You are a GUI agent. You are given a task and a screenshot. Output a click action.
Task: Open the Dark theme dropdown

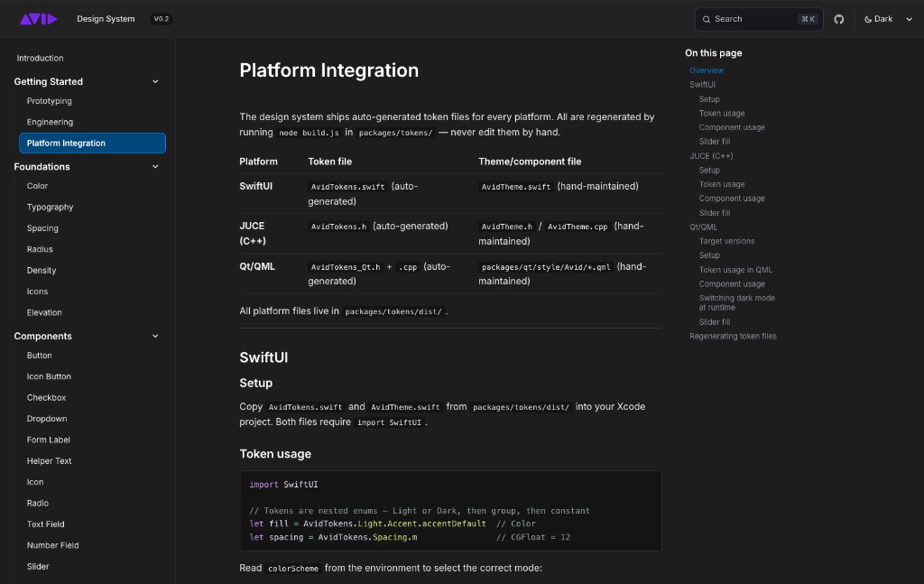888,20
